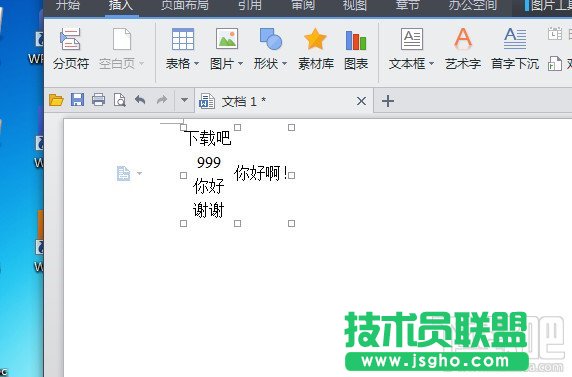The width and height of the screenshot is (572, 377).
Task: Undo the last action
Action: [x=140, y=100]
